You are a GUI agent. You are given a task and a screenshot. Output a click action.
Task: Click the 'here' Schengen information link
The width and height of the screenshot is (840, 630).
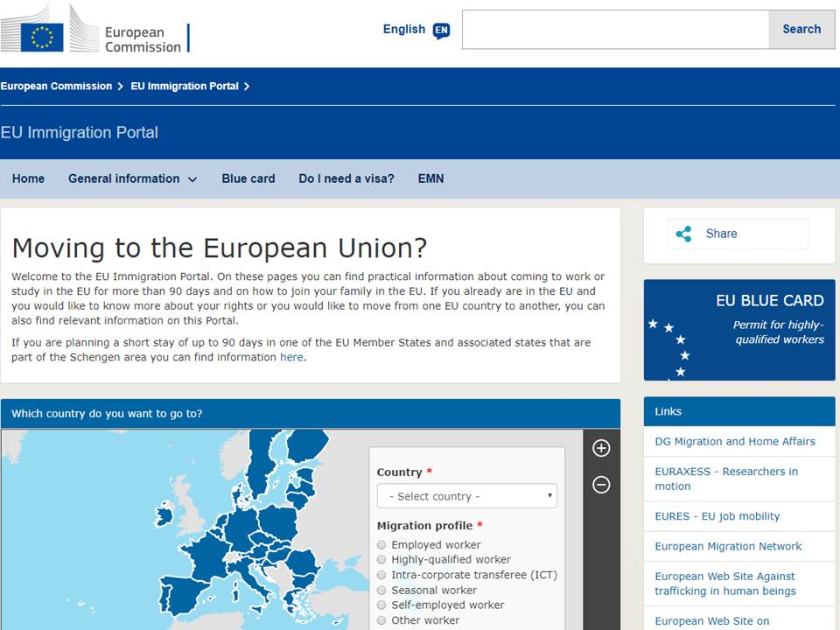tap(291, 357)
